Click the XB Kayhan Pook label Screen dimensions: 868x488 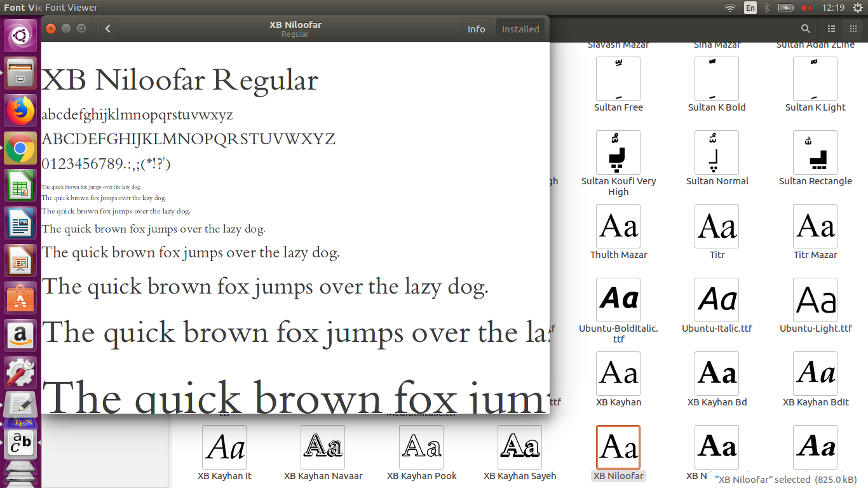click(422, 476)
